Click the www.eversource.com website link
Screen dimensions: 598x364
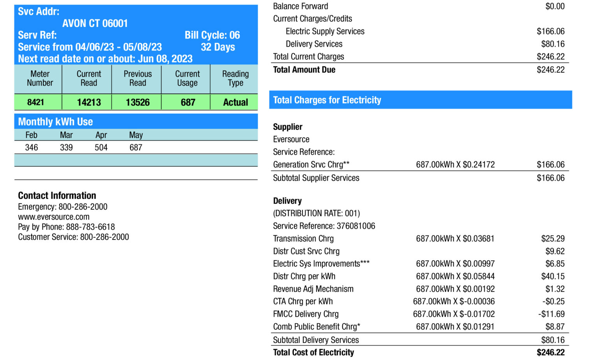coord(54,217)
